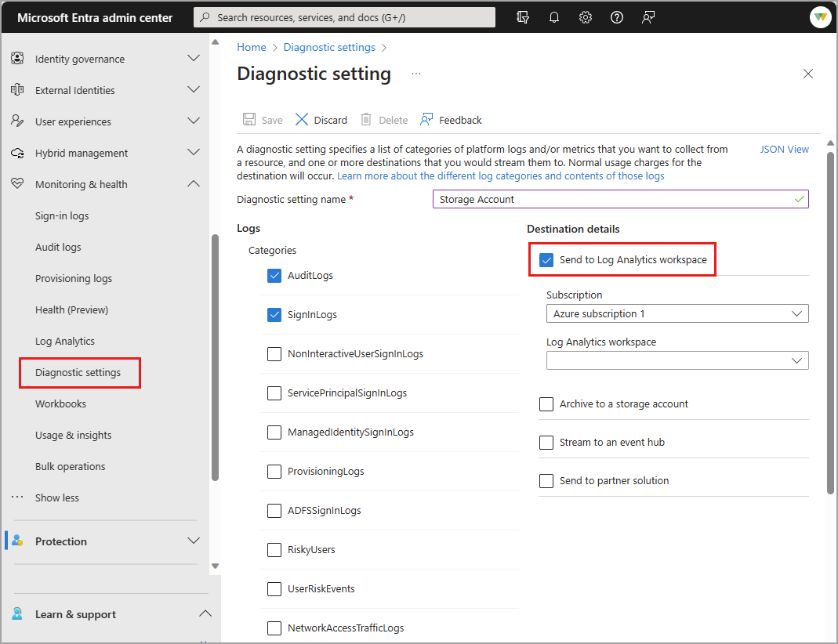This screenshot has width=838, height=644.
Task: Open the help question mark icon
Action: click(x=617, y=16)
